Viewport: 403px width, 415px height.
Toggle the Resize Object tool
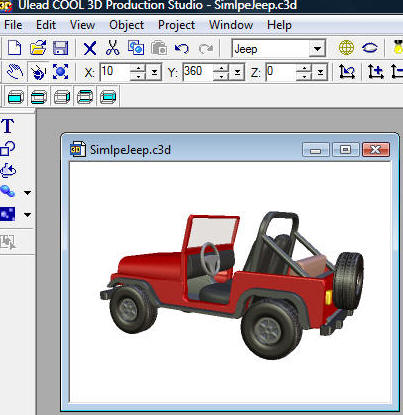tap(60, 72)
